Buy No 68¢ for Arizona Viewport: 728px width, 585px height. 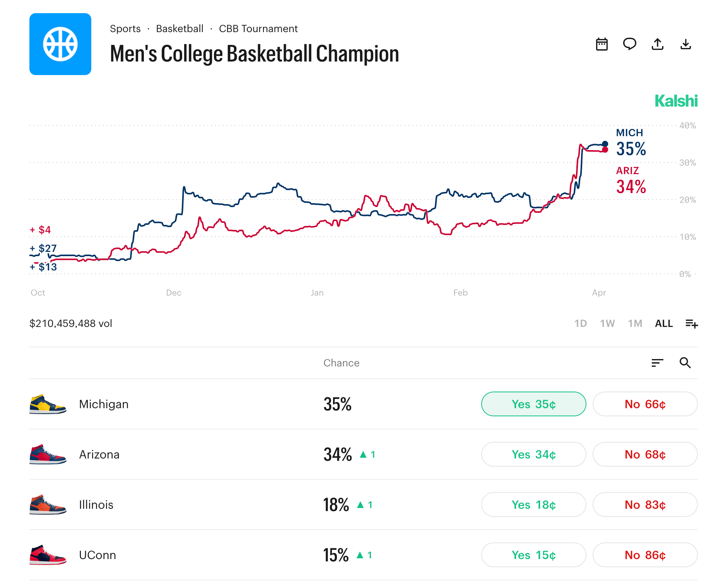point(645,454)
